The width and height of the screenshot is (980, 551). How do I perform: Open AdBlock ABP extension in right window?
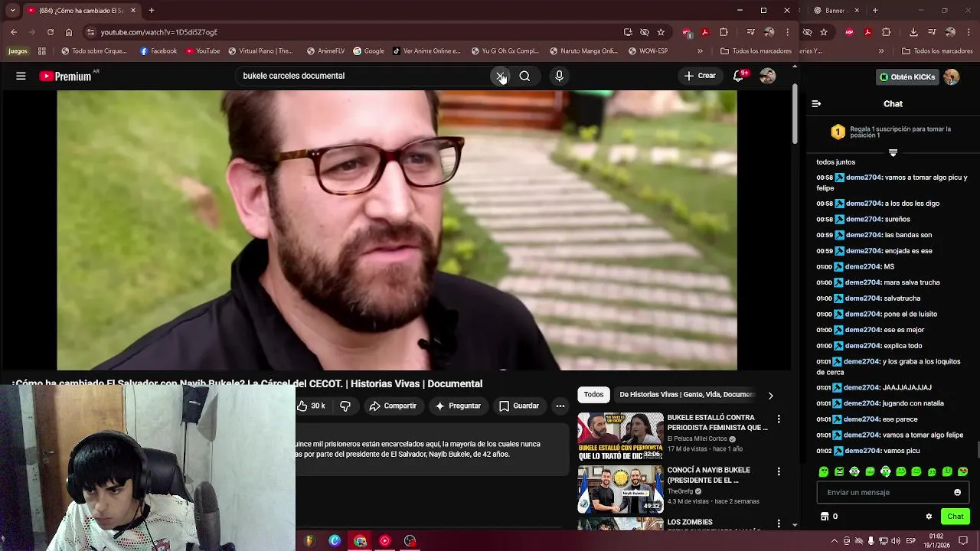849,32
